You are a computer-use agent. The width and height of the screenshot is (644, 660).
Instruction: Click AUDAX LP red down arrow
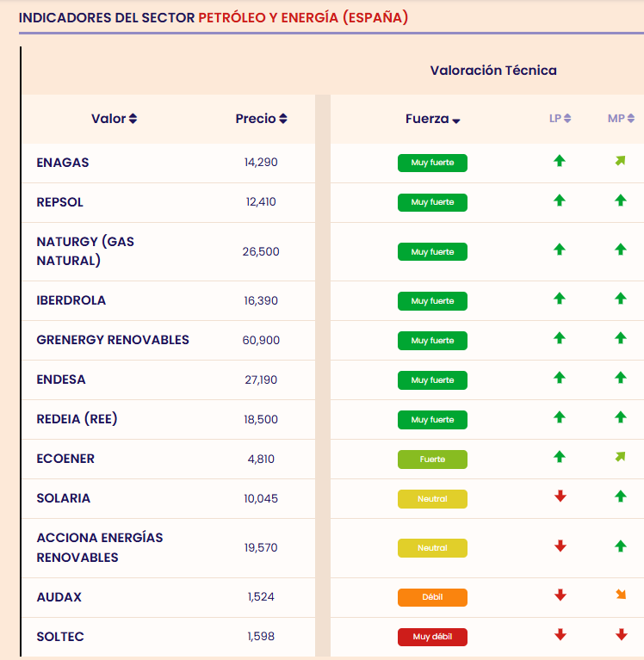[560, 595]
